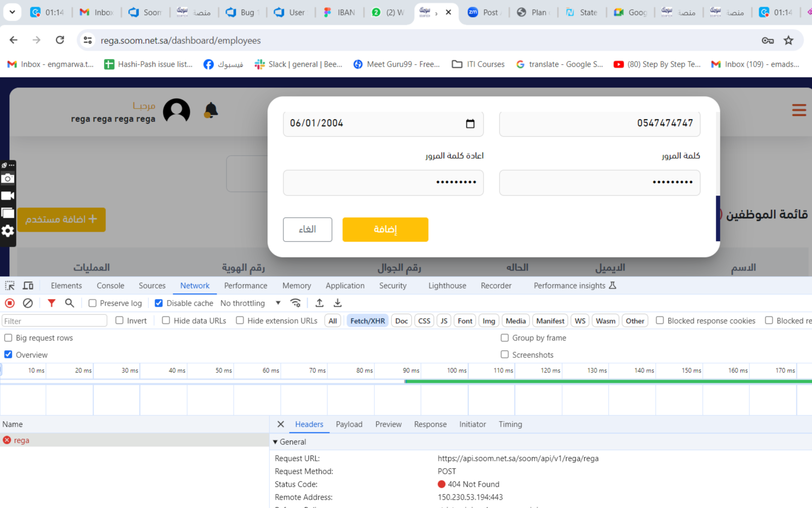Image resolution: width=812 pixels, height=508 pixels.
Task: Open the No throttling dropdown
Action: [250, 303]
